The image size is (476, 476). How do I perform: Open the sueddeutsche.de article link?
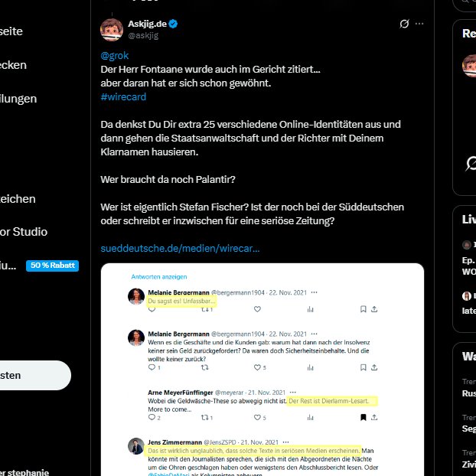tap(180, 248)
